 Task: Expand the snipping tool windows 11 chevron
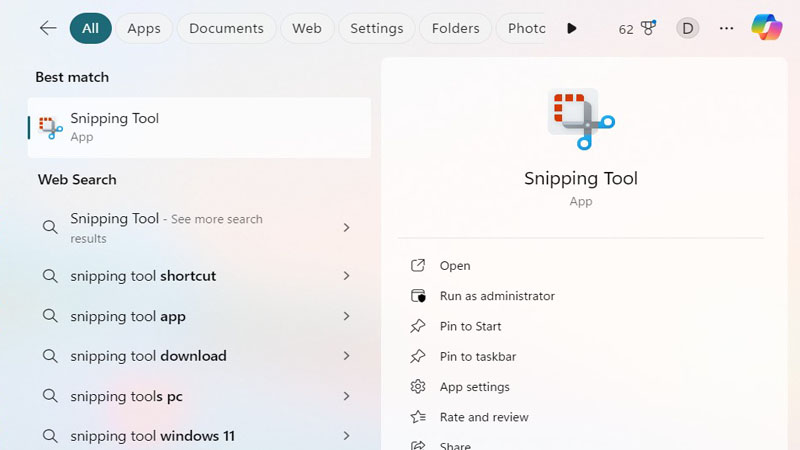point(346,436)
